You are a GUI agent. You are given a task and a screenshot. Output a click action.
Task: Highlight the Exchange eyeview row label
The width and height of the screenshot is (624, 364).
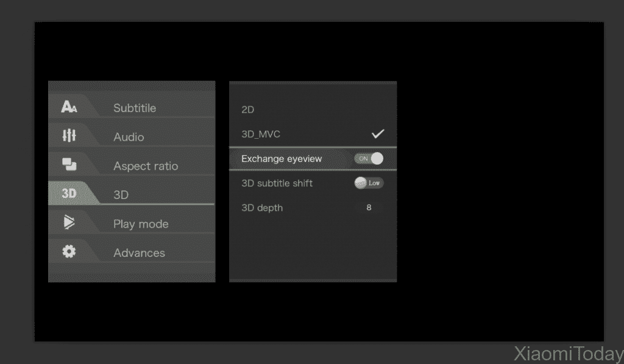[282, 159]
